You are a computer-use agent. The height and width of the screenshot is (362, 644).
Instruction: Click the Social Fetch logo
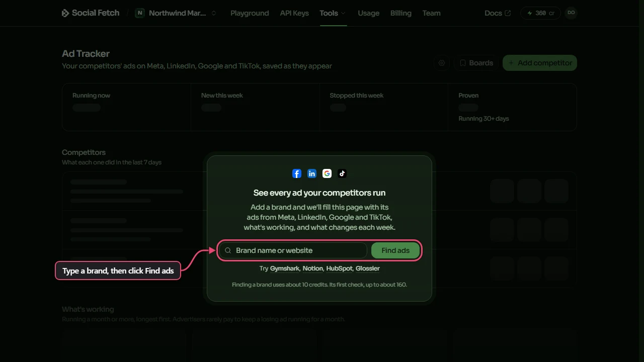91,13
